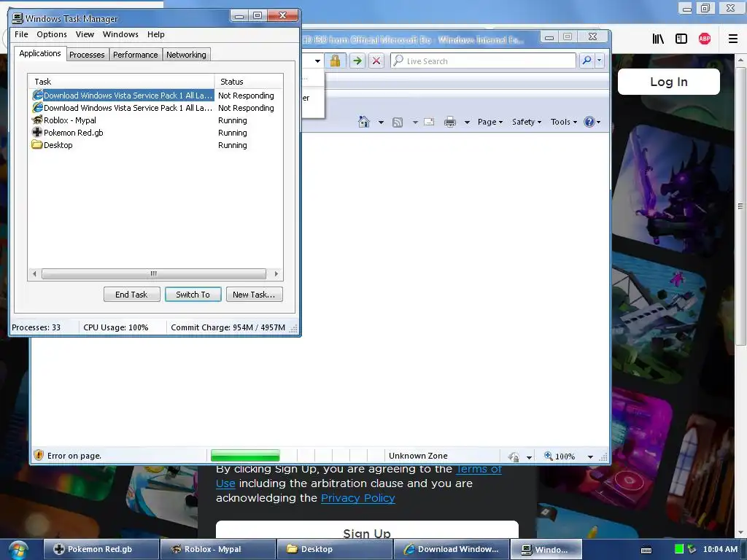Open the Mypal hamburger menu
Screen dimensions: 747x560
pyautogui.click(x=732, y=39)
